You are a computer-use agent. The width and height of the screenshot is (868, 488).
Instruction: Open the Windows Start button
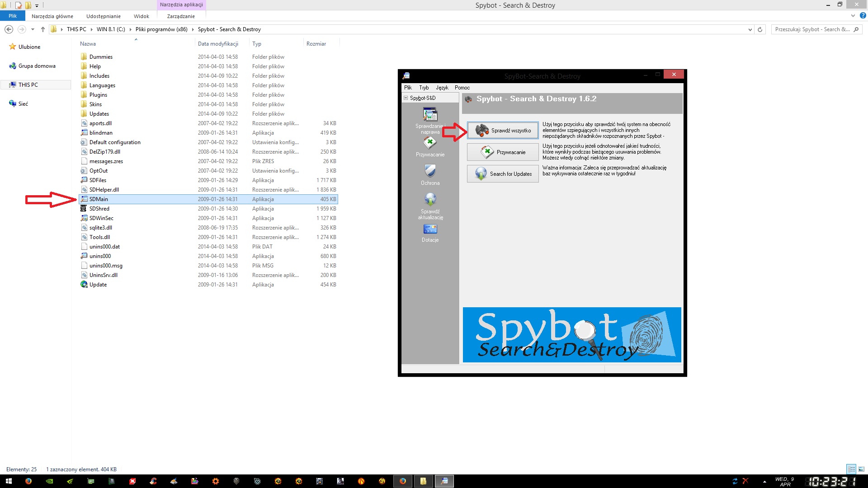(x=9, y=481)
